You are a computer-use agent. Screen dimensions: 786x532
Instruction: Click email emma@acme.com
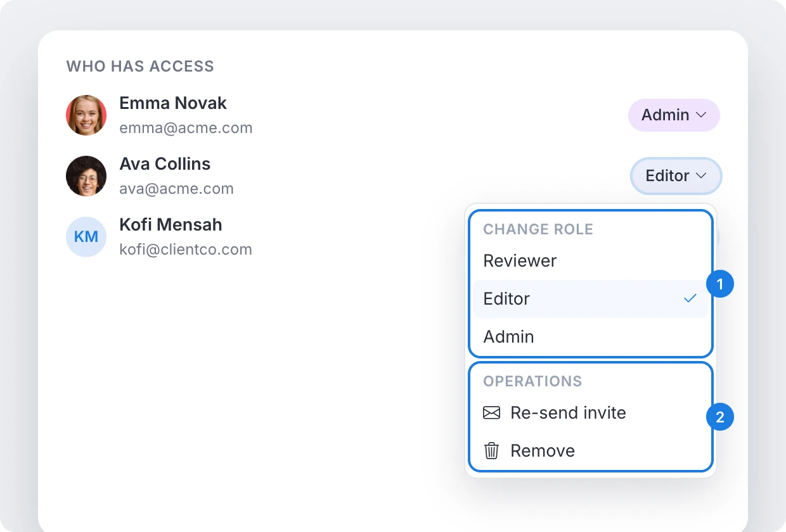pyautogui.click(x=186, y=129)
